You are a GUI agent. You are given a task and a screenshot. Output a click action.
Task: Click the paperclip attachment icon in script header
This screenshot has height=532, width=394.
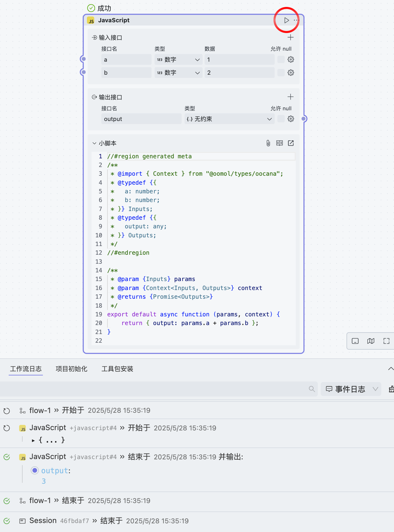[x=268, y=143]
